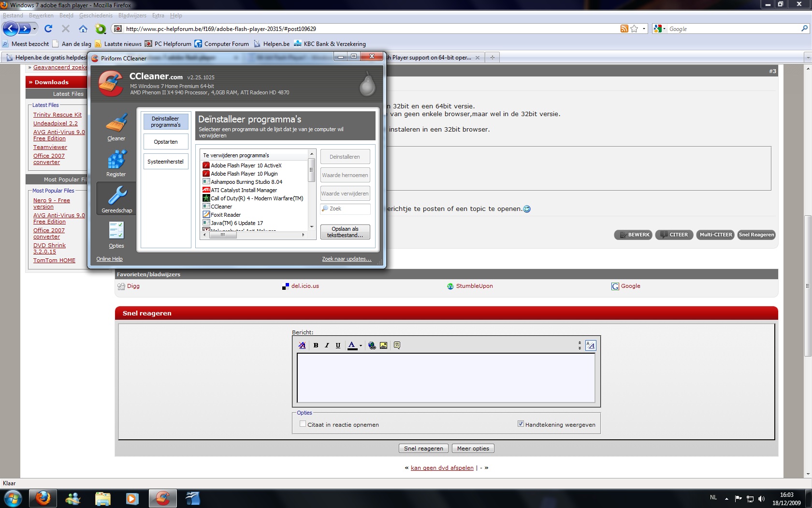Open the font color dropdown arrow in editor
812x508 pixels.
[361, 345]
